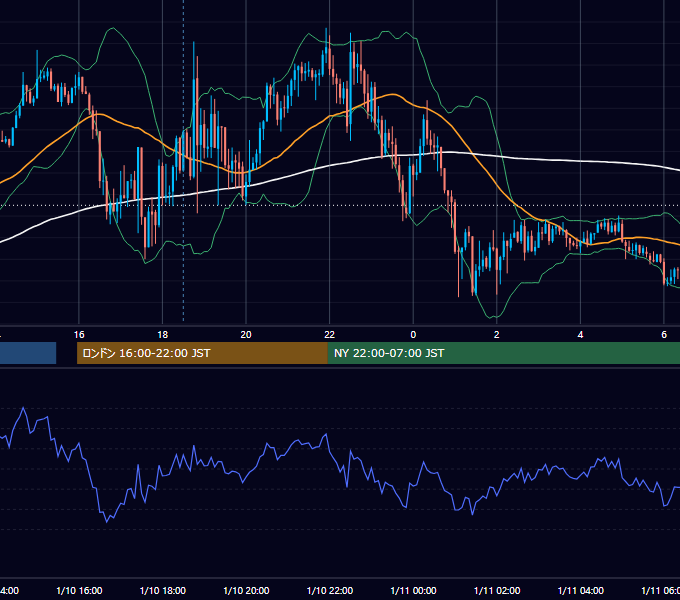This screenshot has height=600, width=680.
Task: Click hour label 0 under the price chart
Action: click(413, 334)
